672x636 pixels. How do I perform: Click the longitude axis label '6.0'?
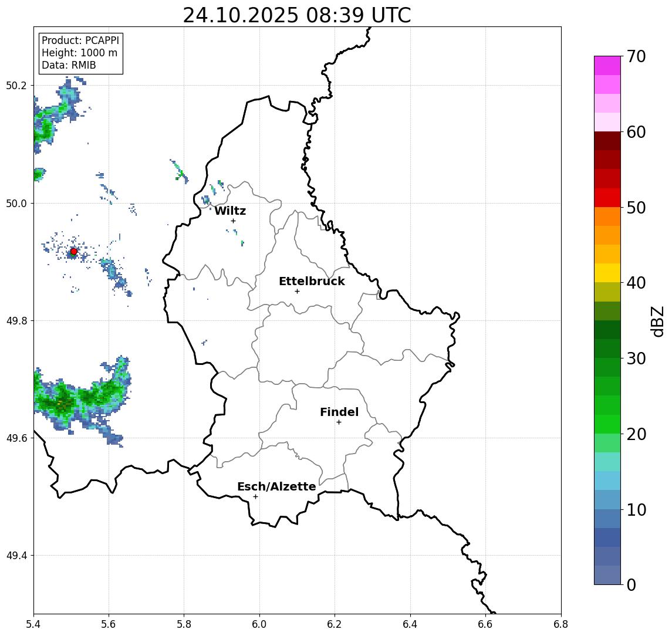tap(259, 624)
